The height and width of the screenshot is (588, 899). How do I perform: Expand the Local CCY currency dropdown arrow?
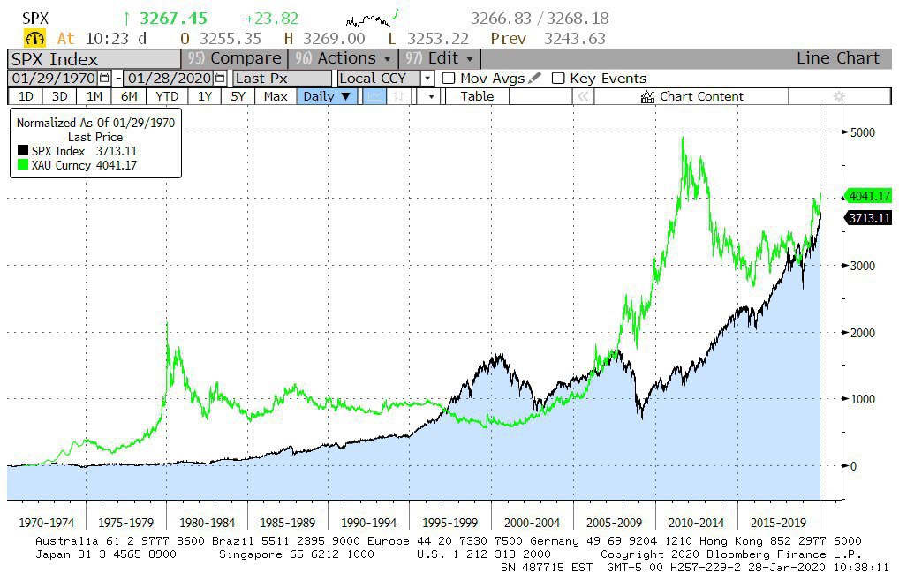pos(427,78)
